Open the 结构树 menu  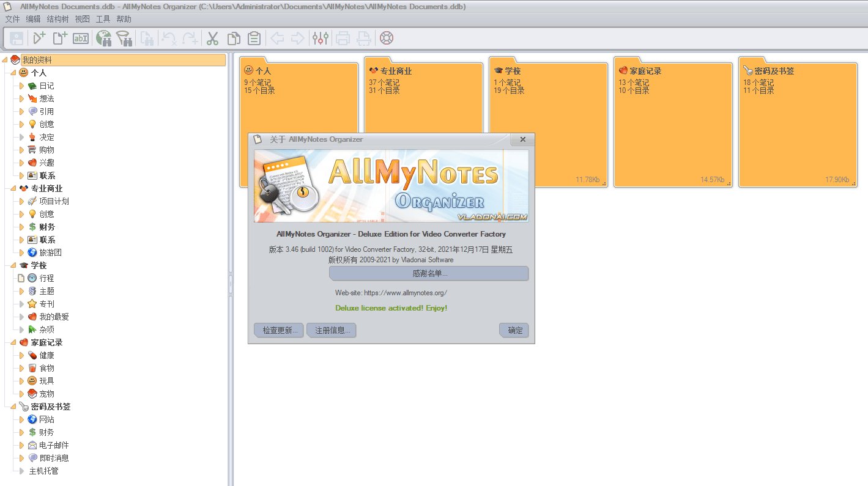coord(57,19)
